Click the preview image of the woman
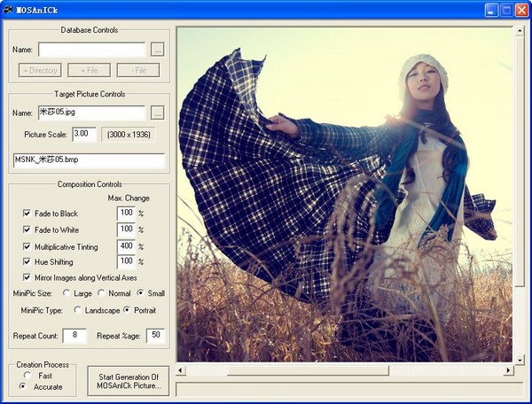 tap(346, 193)
